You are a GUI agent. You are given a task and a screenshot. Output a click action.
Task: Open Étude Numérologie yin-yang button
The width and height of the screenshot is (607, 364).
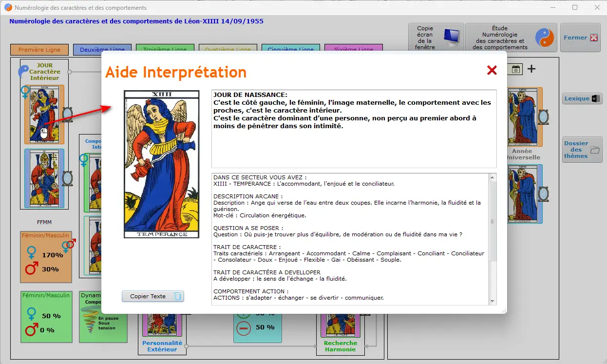pos(511,38)
